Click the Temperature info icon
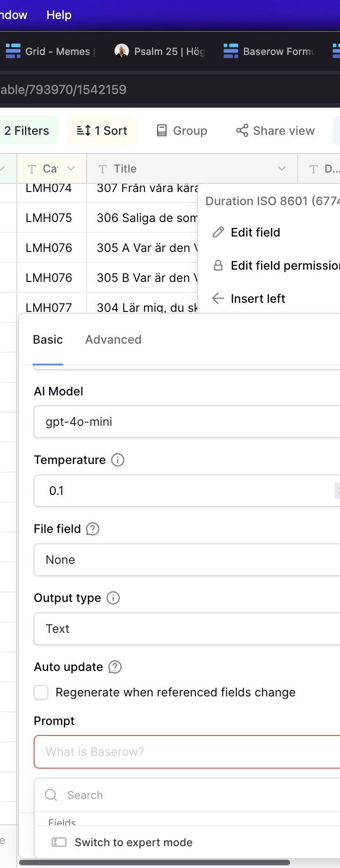340x868 pixels. tap(118, 460)
